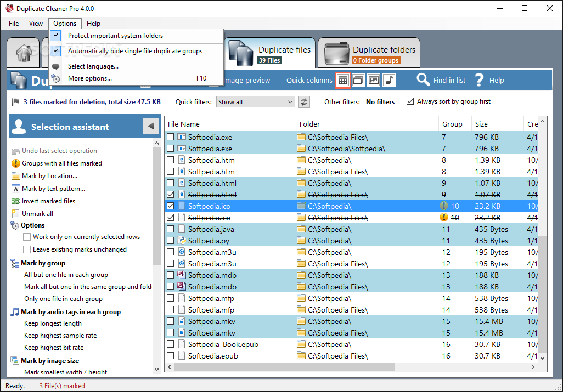Click All but one file in each group
563x392 pixels.
66,275
